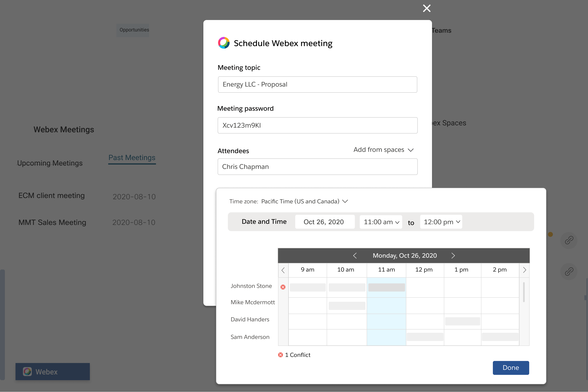Open the Webex utility bar button
Screen dimensions: 588x392
pos(52,372)
